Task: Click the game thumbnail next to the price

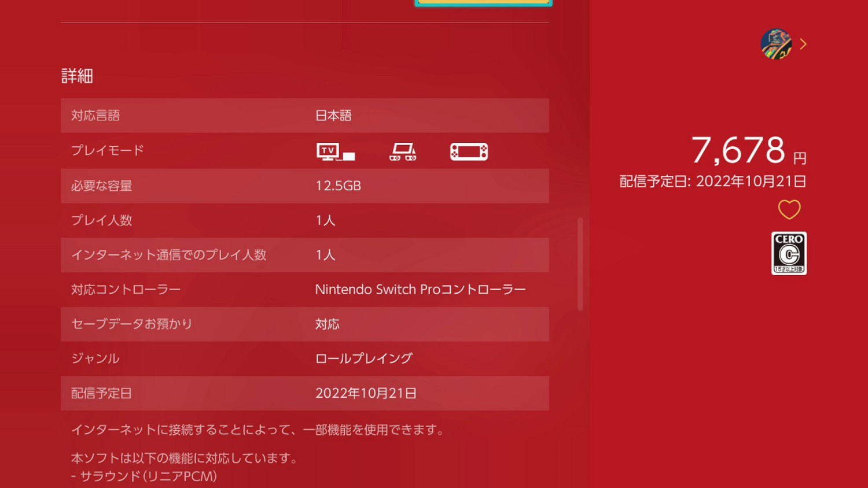Action: [778, 44]
